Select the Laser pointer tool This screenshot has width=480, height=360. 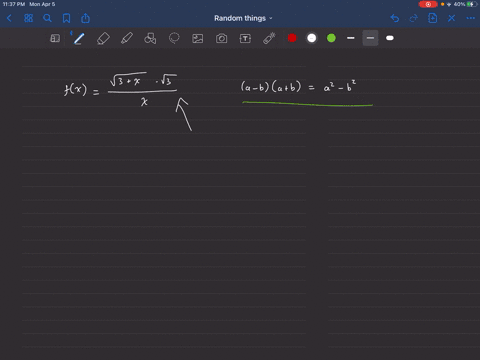tap(269, 38)
